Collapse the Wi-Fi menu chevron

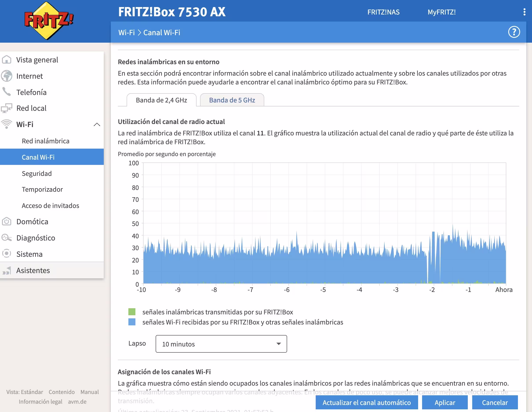tap(97, 124)
